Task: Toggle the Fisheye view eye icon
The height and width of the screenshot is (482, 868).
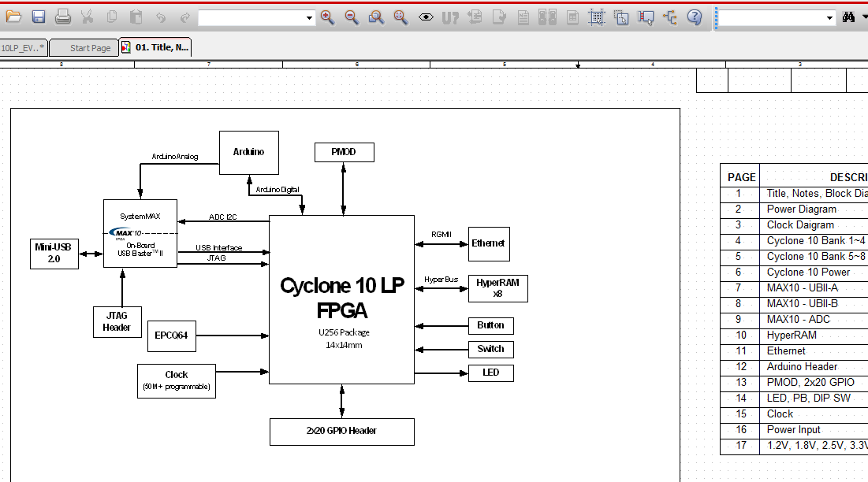Action: [426, 17]
